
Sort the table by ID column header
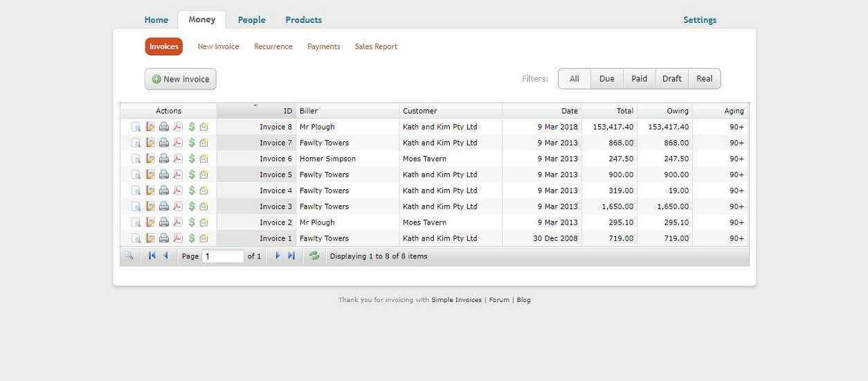[256, 111]
